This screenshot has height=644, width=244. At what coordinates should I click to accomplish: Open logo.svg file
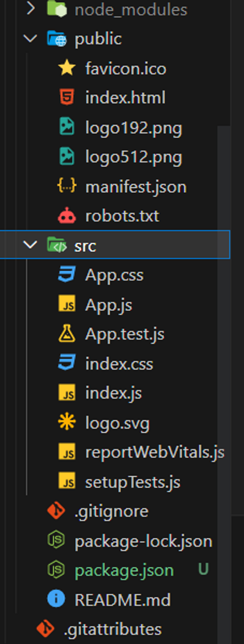pos(117,424)
